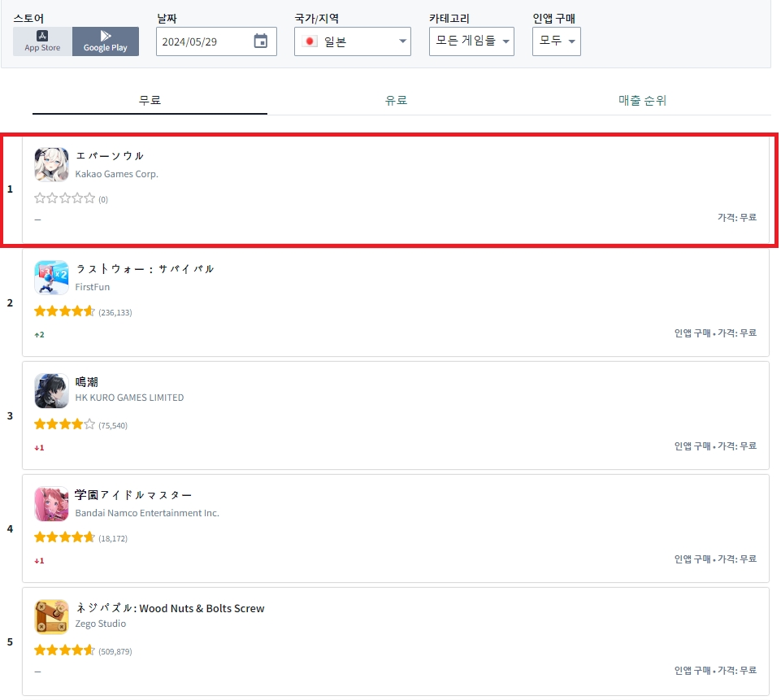Open ネジパズル: Wood Nuts & Bolts Screw title
781x700 pixels.
(x=170, y=608)
